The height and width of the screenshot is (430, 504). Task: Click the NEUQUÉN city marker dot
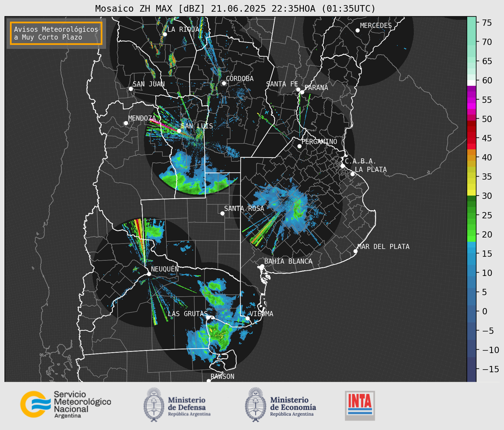[149, 274]
